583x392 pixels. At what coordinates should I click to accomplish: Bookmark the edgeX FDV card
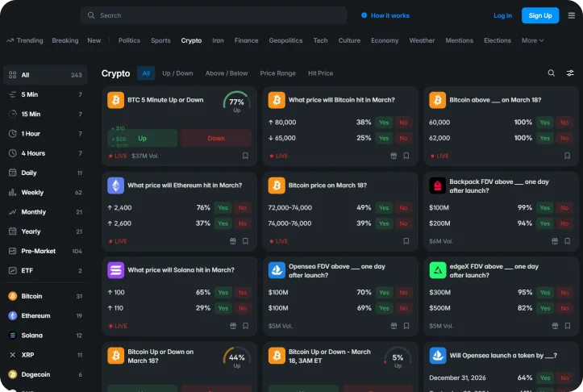click(x=568, y=326)
